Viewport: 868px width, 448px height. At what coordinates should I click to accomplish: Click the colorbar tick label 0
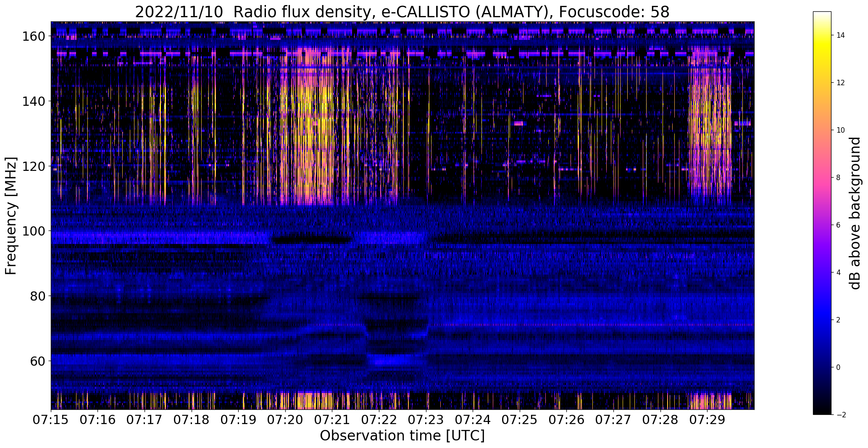[839, 367]
